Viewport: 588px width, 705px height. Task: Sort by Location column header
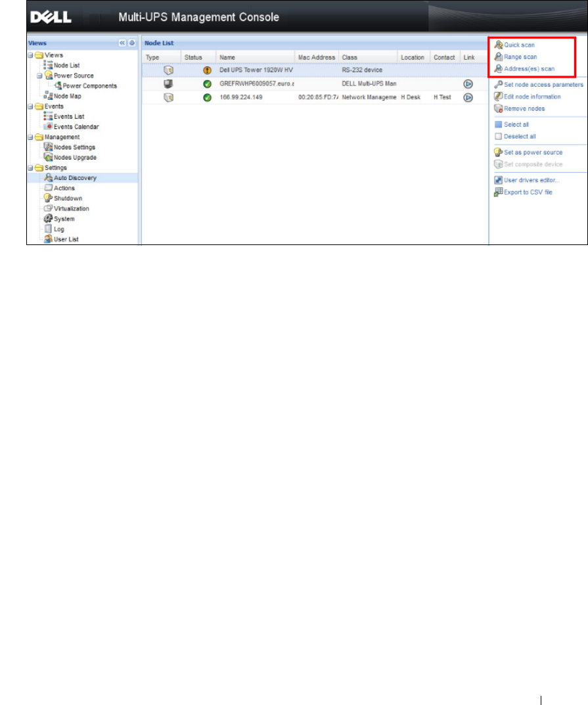[x=414, y=58]
